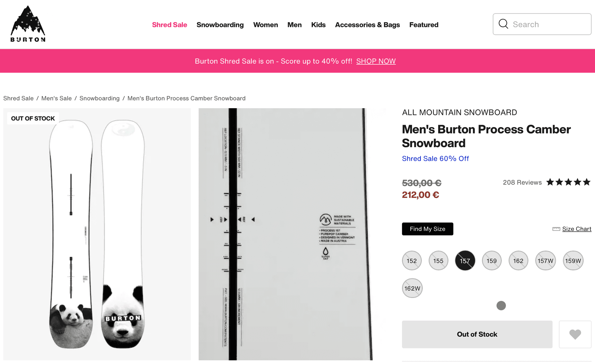595x364 pixels.
Task: Click the Find My Size button
Action: [x=427, y=229]
